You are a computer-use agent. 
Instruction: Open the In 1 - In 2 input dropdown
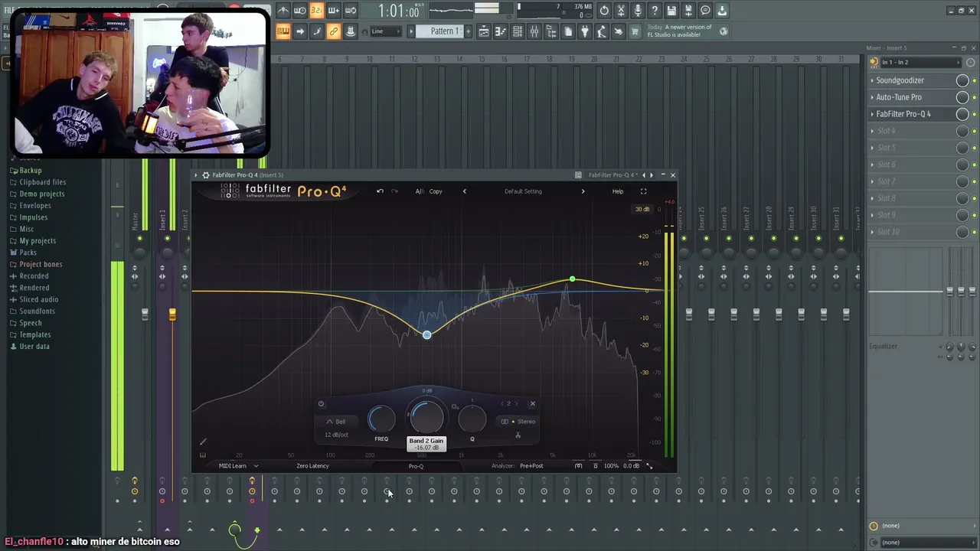[x=920, y=62]
